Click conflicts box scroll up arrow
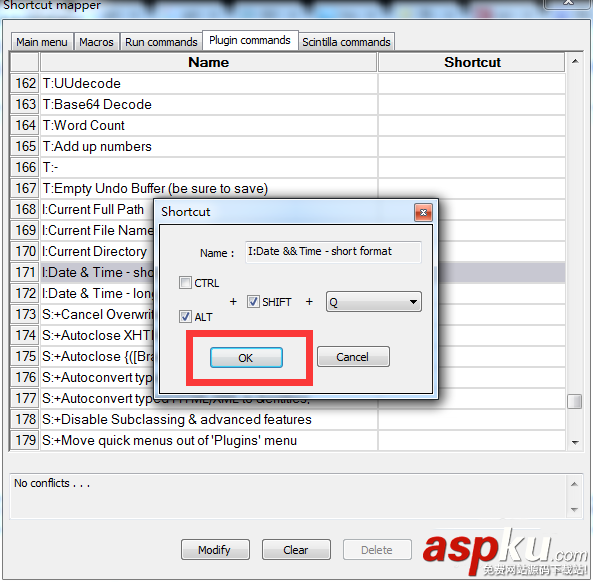 pyautogui.click(x=574, y=484)
